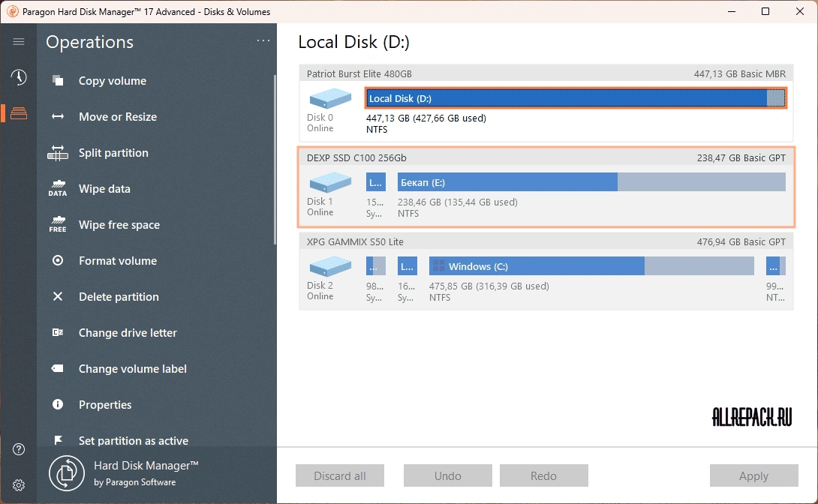Screen dimensions: 818x504
Task: Choose Delete partition operation
Action: (x=119, y=296)
